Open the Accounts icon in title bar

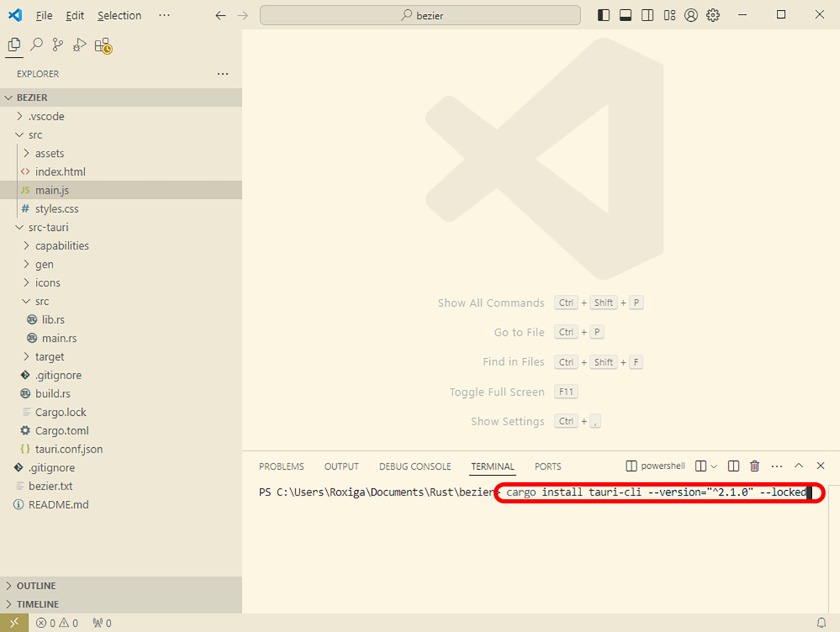(691, 15)
